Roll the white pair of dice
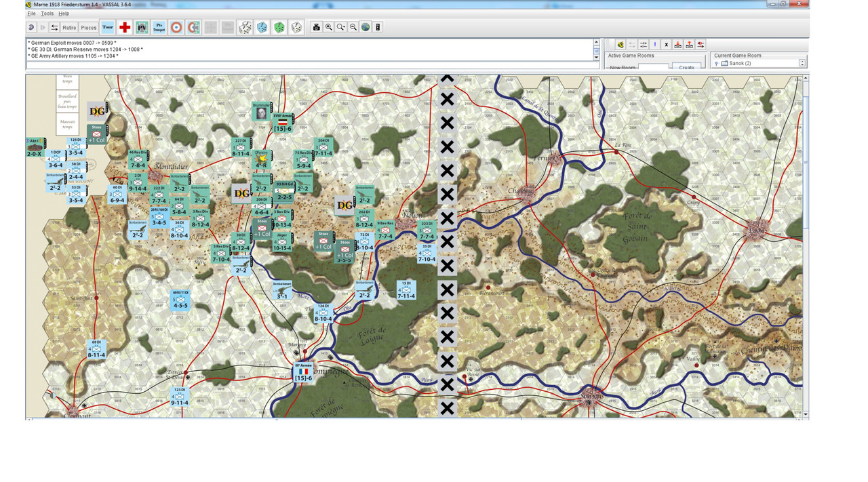The width and height of the screenshot is (868, 482). coord(245,27)
